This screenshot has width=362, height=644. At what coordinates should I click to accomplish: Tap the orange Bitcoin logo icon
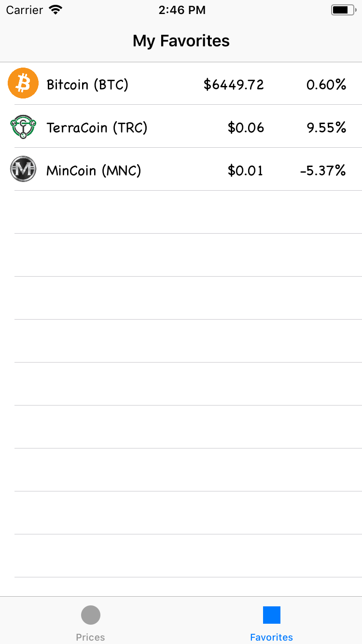23,83
